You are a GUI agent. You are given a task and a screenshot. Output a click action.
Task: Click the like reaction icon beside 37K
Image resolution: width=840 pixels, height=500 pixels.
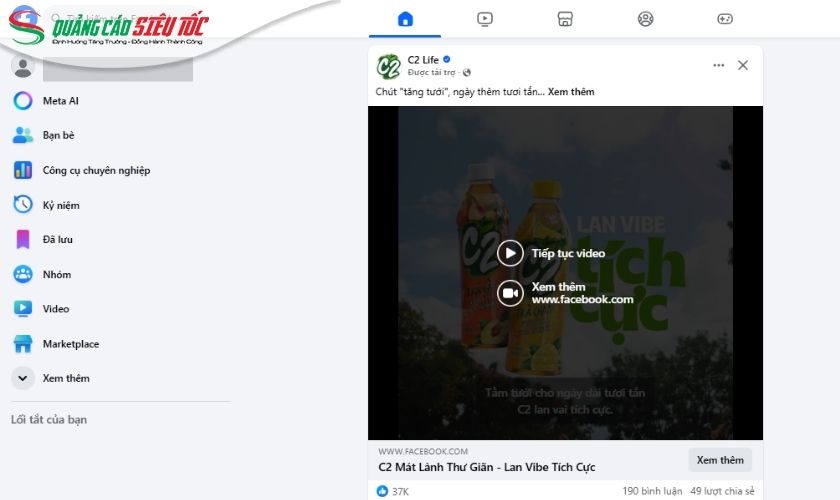[382, 491]
